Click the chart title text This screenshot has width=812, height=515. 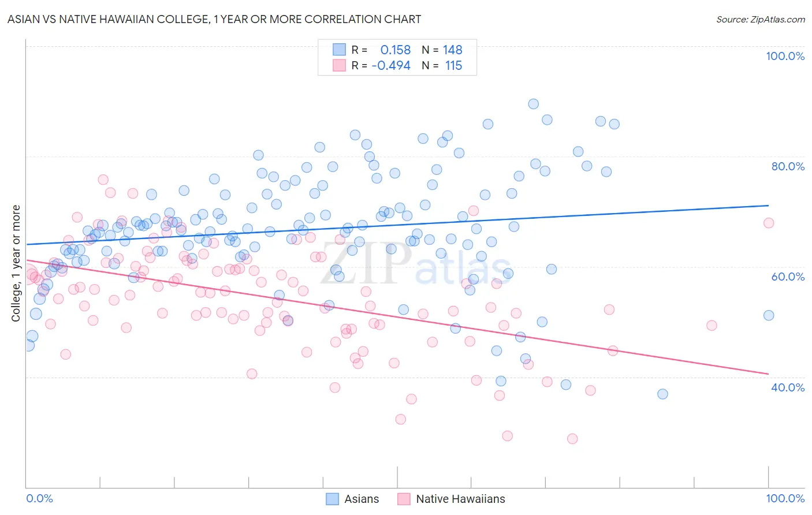point(214,19)
